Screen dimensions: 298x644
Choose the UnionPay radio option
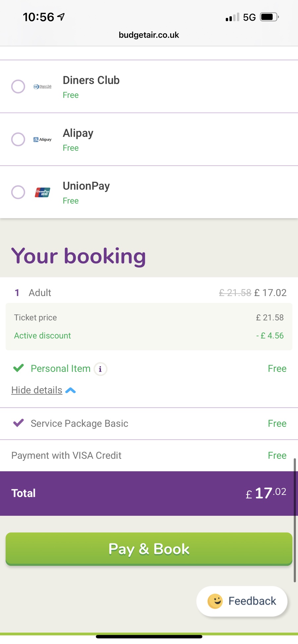pos(18,192)
